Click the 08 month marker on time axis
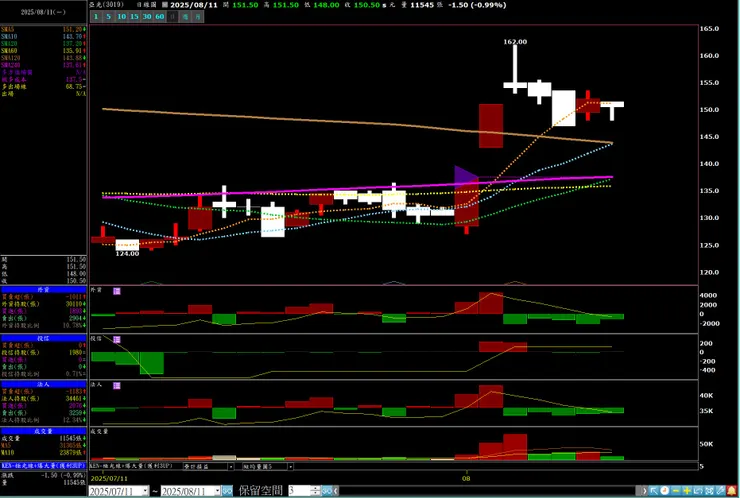The height and width of the screenshot is (498, 740). [466, 478]
